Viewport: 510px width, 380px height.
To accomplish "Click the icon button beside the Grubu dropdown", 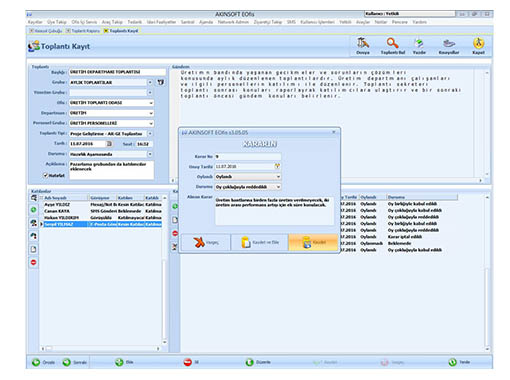I will 161,82.
